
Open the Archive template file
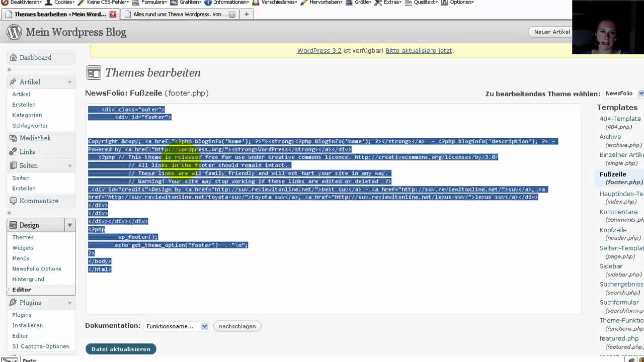pyautogui.click(x=610, y=137)
